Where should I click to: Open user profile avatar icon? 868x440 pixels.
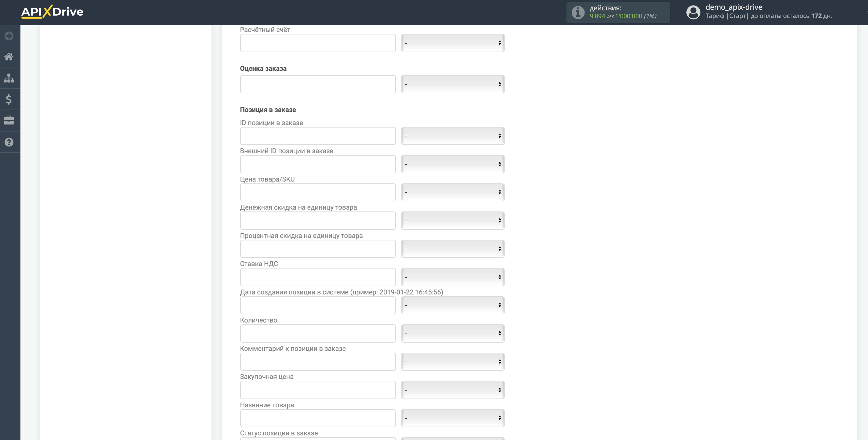coord(693,13)
